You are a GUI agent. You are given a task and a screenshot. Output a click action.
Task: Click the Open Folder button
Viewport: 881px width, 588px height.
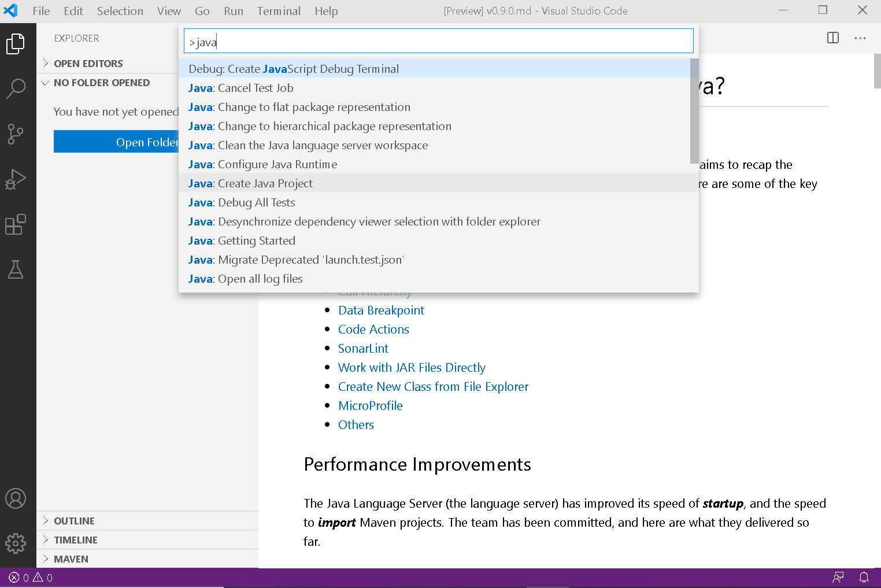[x=116, y=142]
